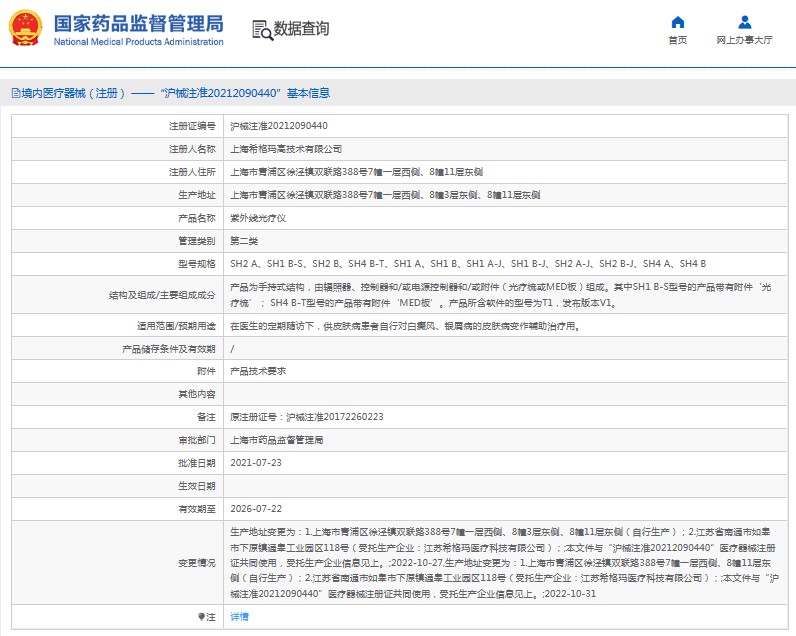
Task: Click the 国家药品监督管理局 site title
Action: tap(139, 23)
